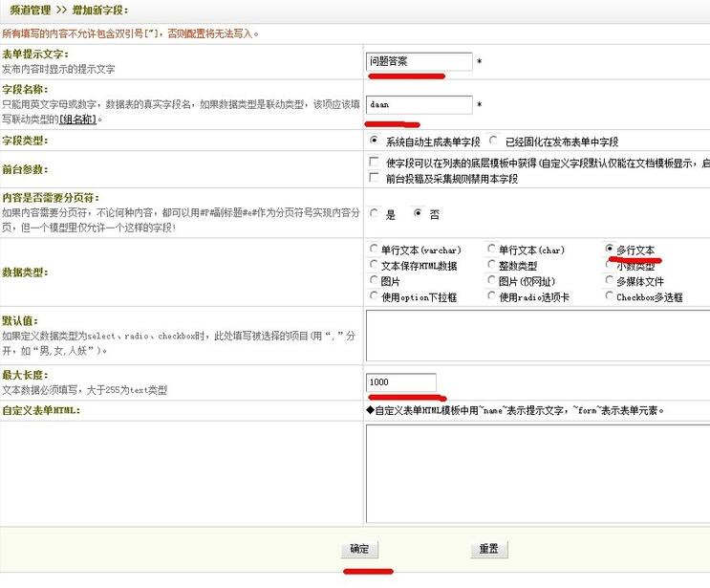Choose 使用option下拉框 data type

pyautogui.click(x=374, y=296)
